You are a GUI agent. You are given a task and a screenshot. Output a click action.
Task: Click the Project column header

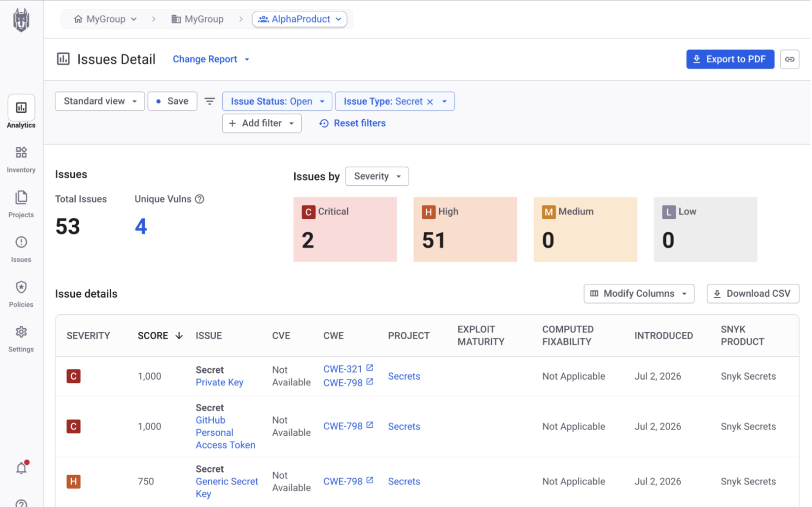click(x=409, y=336)
